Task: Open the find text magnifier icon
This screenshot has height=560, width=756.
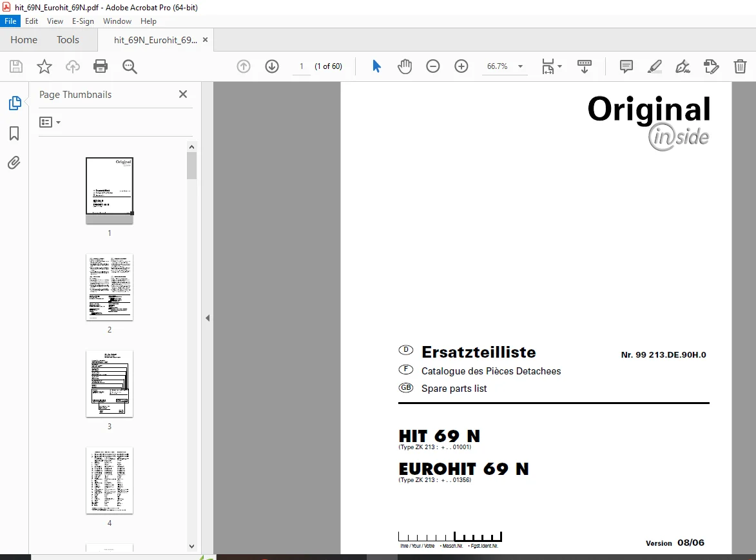Action: (130, 66)
